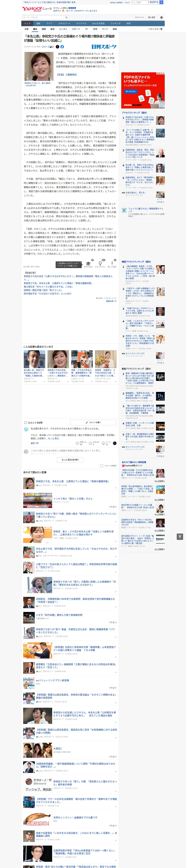Viewport: 186px width, 868px height.
Task: React with わかりやすい lightbulb icon
Action: [100, 263]
